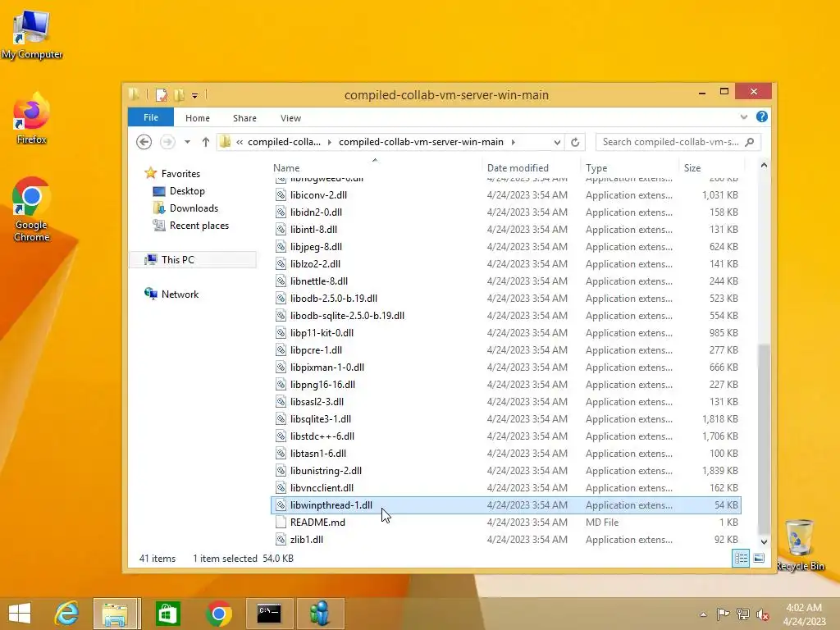The height and width of the screenshot is (630, 840).
Task: Open the My Computer desktop icon
Action: (x=32, y=34)
